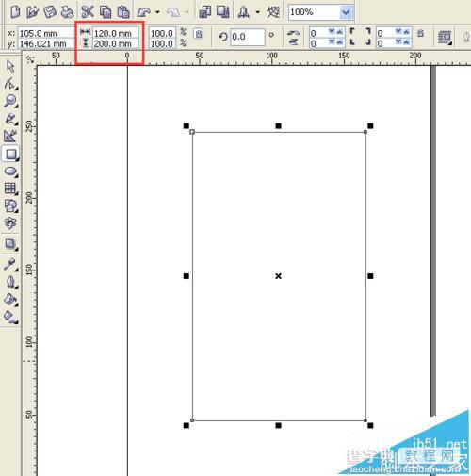
Task: Expand the application launcher dropdown arrow
Action: point(257,12)
